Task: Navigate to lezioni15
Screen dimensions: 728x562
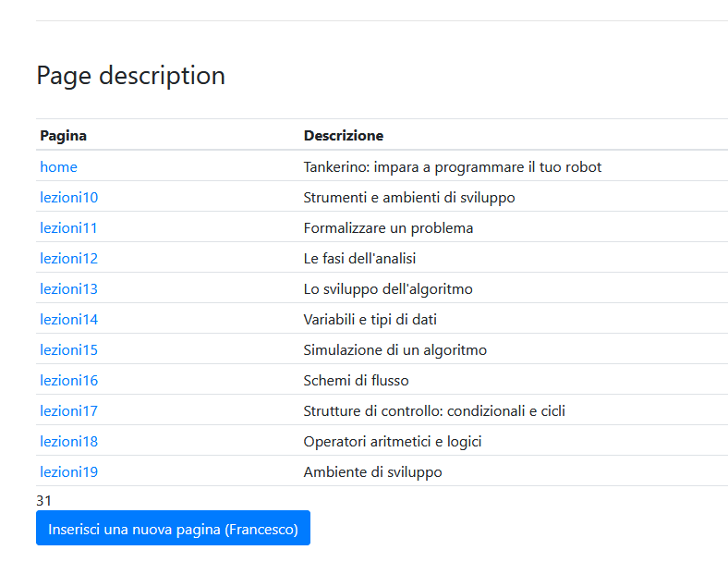Action: tap(68, 350)
